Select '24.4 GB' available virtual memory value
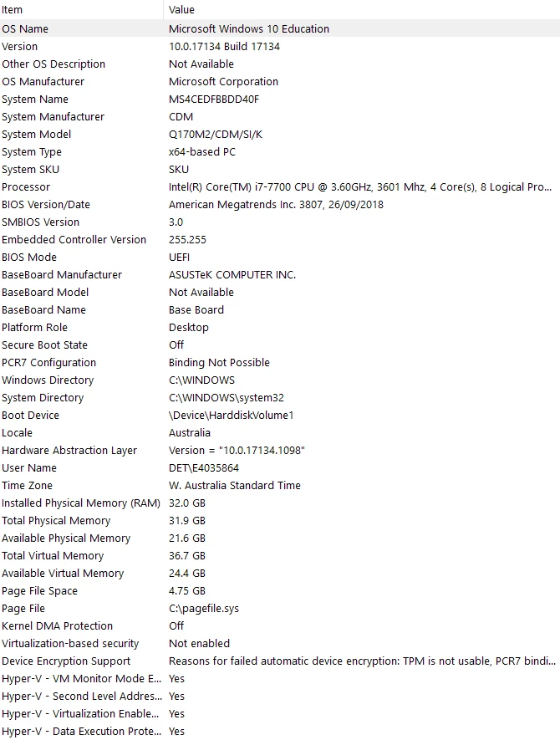Screen dimensions: 560x740 [187, 573]
